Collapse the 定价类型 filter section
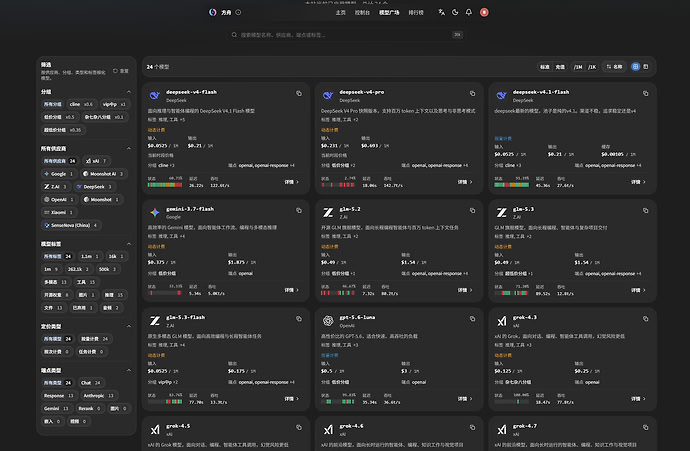 [128, 326]
